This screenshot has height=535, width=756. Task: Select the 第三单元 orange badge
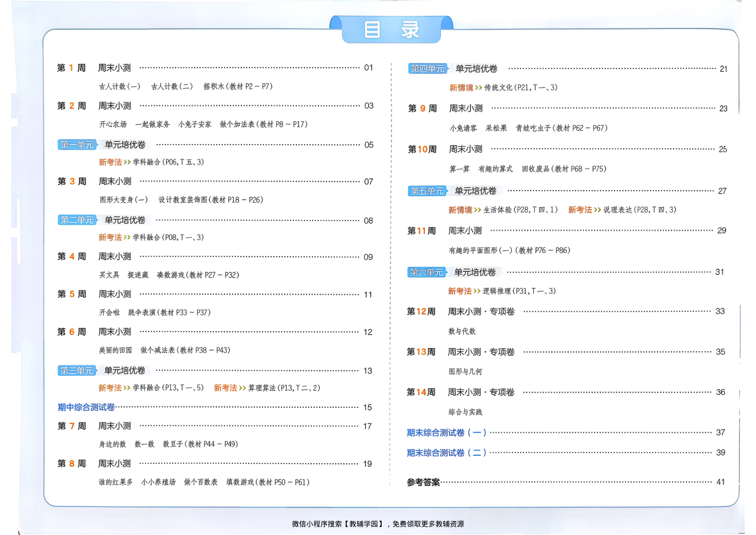pyautogui.click(x=76, y=370)
